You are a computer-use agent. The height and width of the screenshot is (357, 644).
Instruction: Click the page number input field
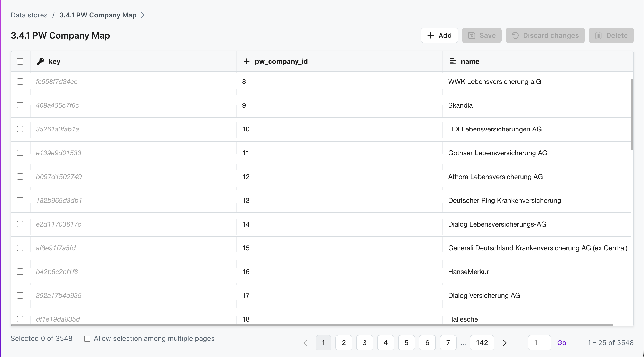click(539, 343)
